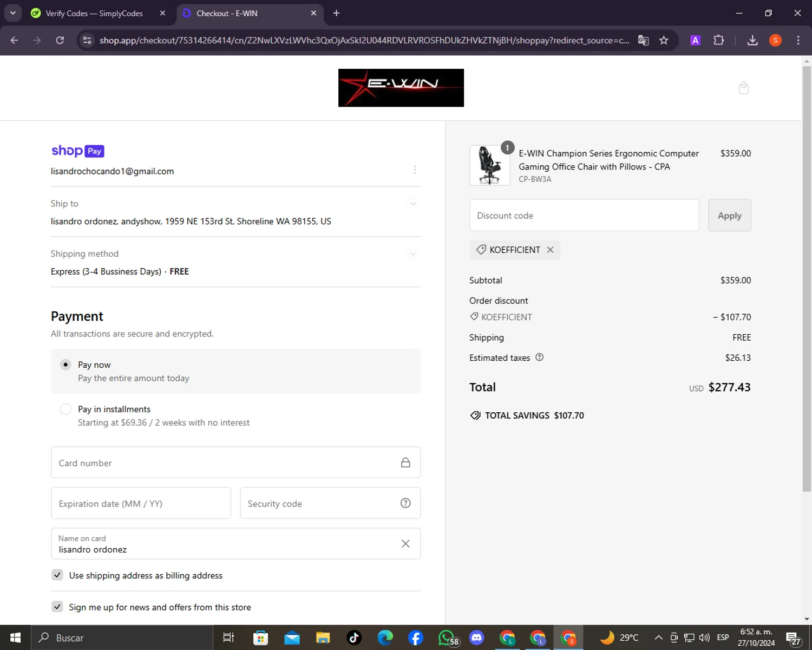812x650 pixels.
Task: Toggle Use shipping address as billing address
Action: (x=57, y=575)
